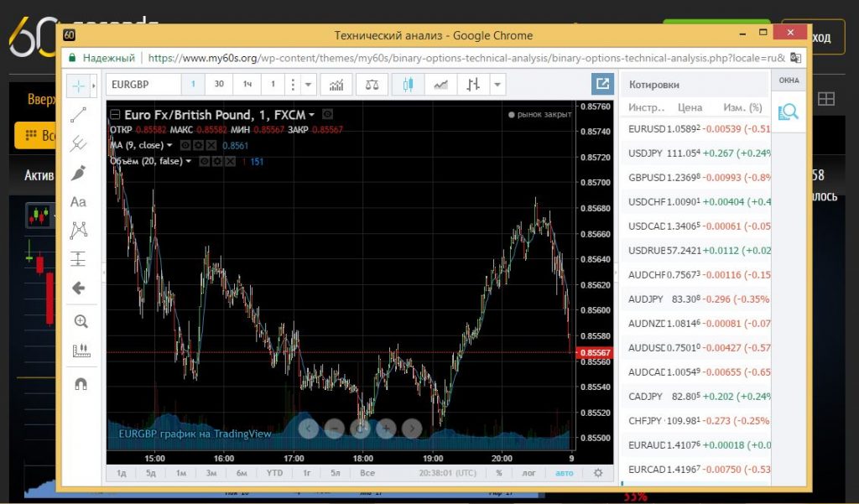Open chart in a popup window

(x=602, y=85)
